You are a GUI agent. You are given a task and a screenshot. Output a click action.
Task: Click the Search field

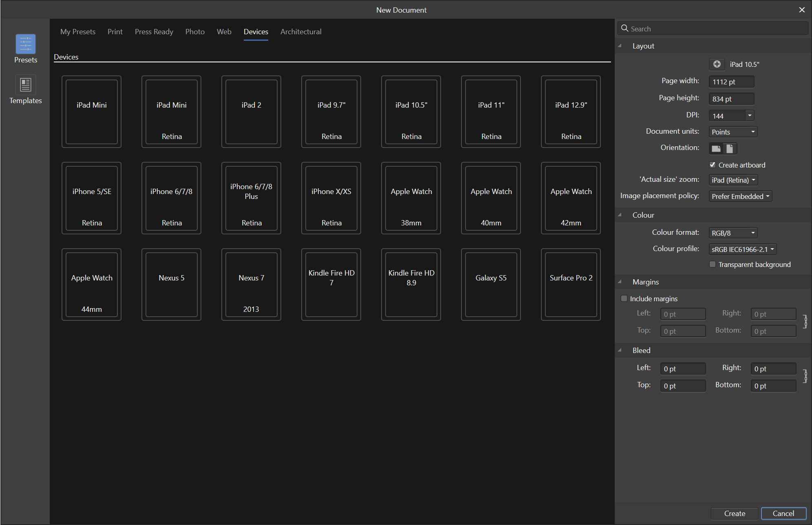click(x=713, y=29)
